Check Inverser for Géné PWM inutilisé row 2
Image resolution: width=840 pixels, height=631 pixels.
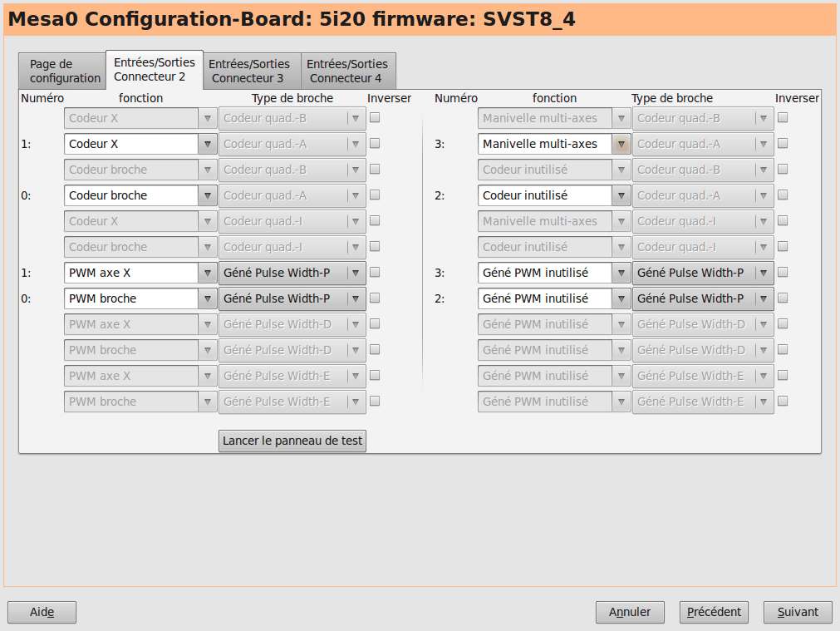pyautogui.click(x=783, y=298)
